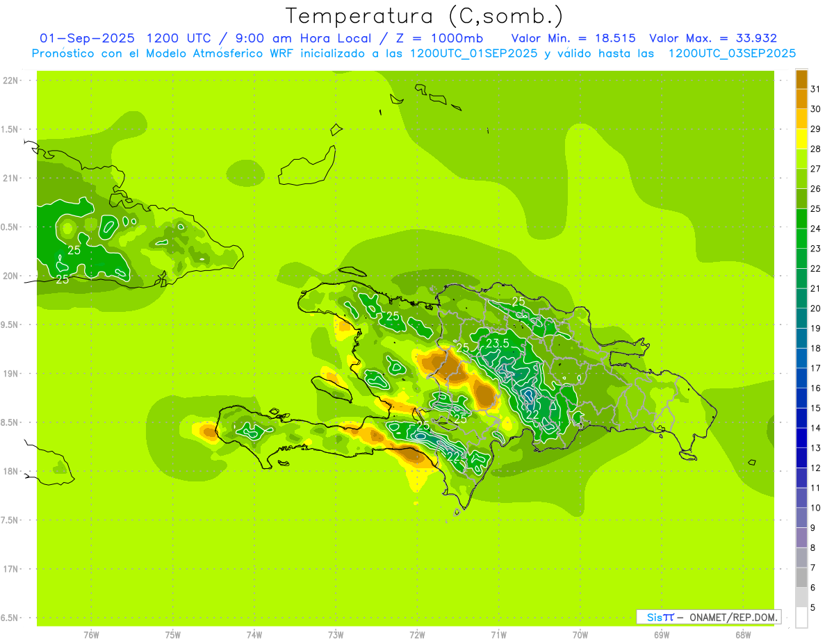Click the "76W" longitude axis label
The image size is (834, 644).
tap(91, 635)
